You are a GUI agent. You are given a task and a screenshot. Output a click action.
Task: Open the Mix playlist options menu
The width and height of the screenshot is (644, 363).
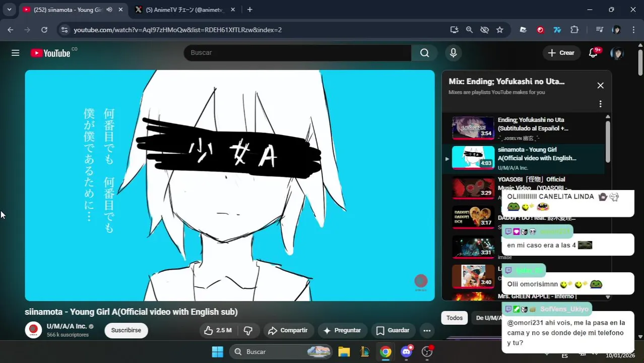click(x=600, y=104)
